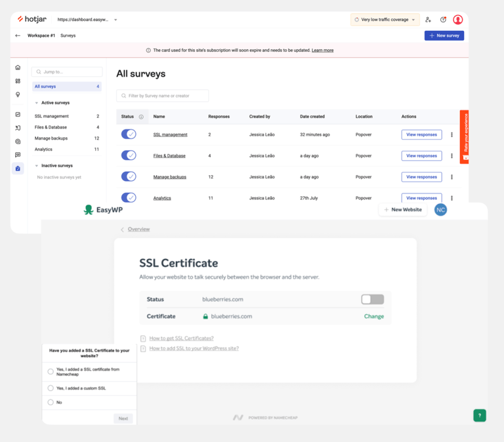Open Highlights lightbulb icon in sidebar

click(x=18, y=94)
